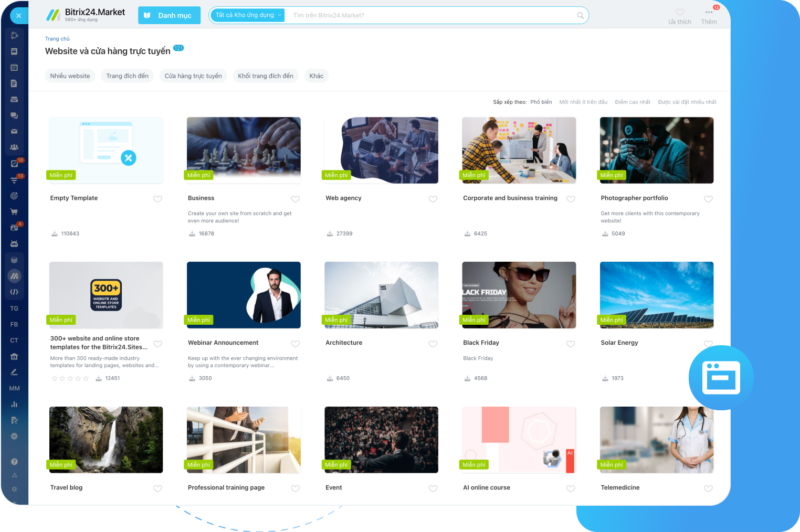This screenshot has width=800, height=532.
Task: Expand the Tất cả Kho ứng dụng dropdown
Action: (248, 15)
